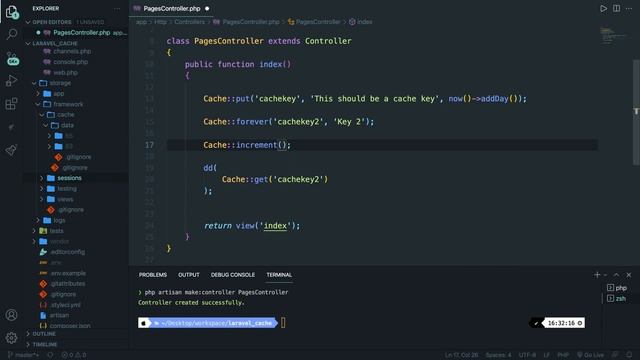
Task: Open the Manage gear menu
Action: pos(11,338)
